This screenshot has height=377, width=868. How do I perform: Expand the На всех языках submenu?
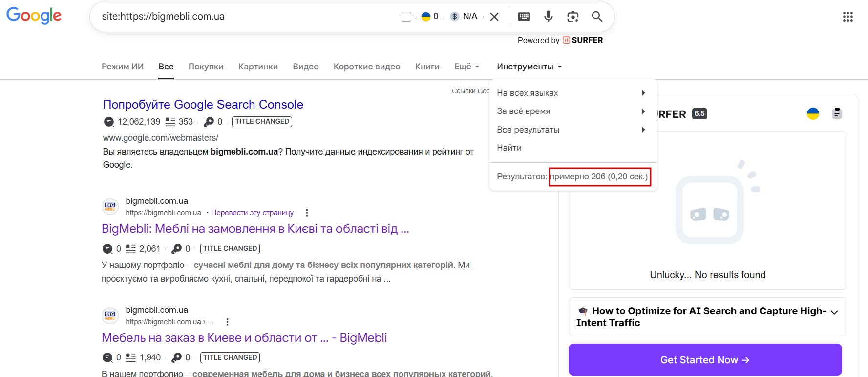coord(573,93)
